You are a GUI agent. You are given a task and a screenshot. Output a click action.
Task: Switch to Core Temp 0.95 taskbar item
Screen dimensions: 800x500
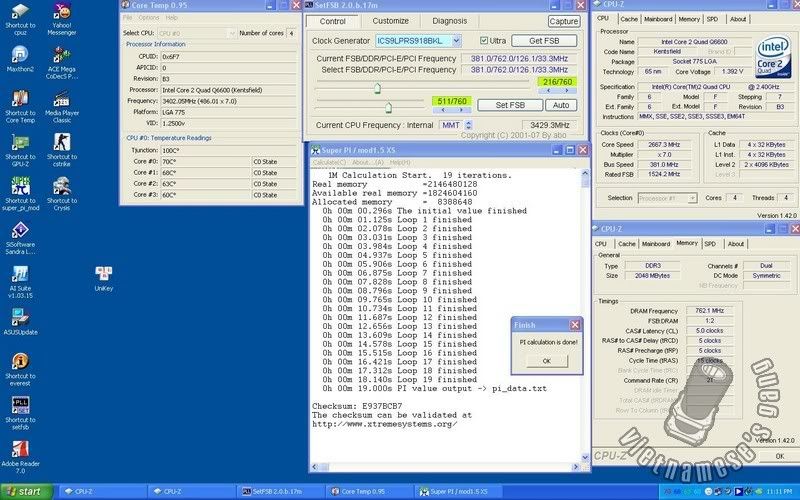370,492
